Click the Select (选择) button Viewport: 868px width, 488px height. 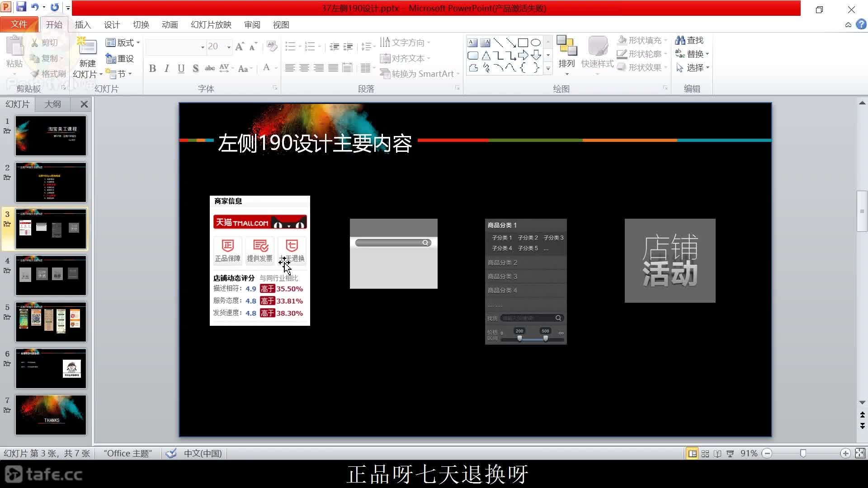[692, 67]
